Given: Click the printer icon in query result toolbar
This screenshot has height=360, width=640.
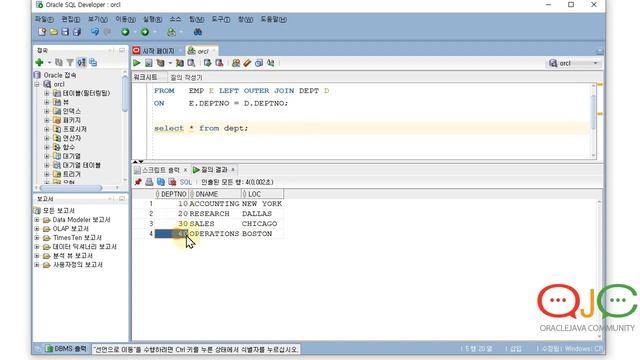Looking at the screenshot, I should [149, 182].
